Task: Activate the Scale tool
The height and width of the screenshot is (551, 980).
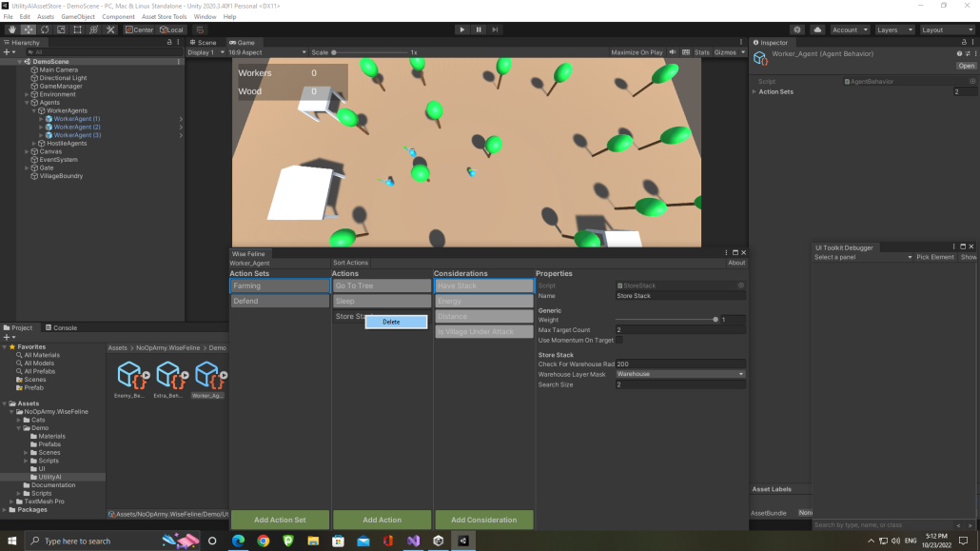Action: pyautogui.click(x=61, y=30)
